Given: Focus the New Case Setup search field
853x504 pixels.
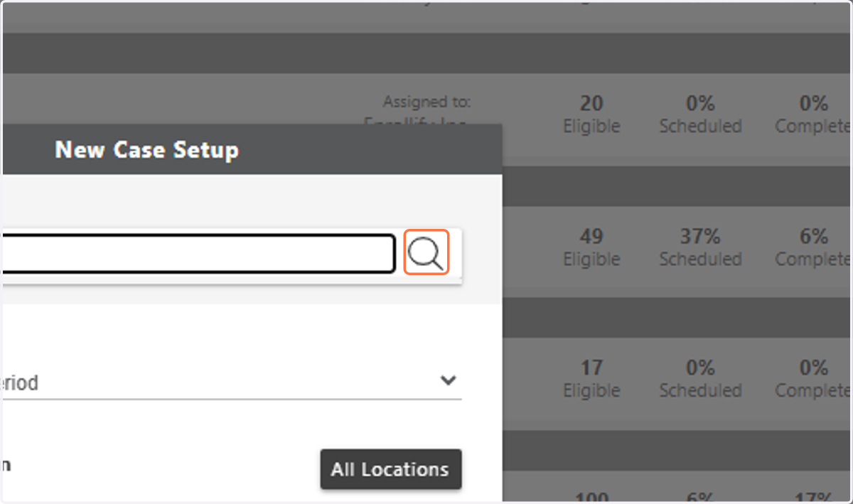Looking at the screenshot, I should (198, 253).
